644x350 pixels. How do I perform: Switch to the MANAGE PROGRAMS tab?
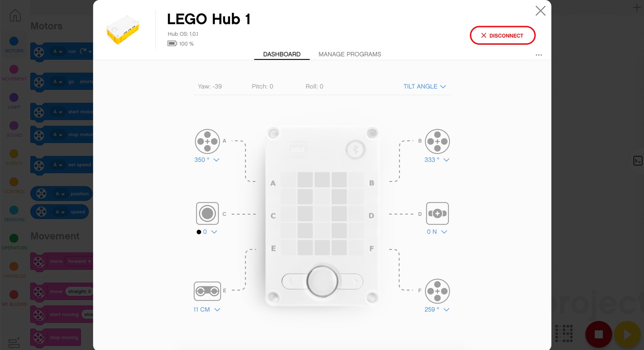[350, 54]
